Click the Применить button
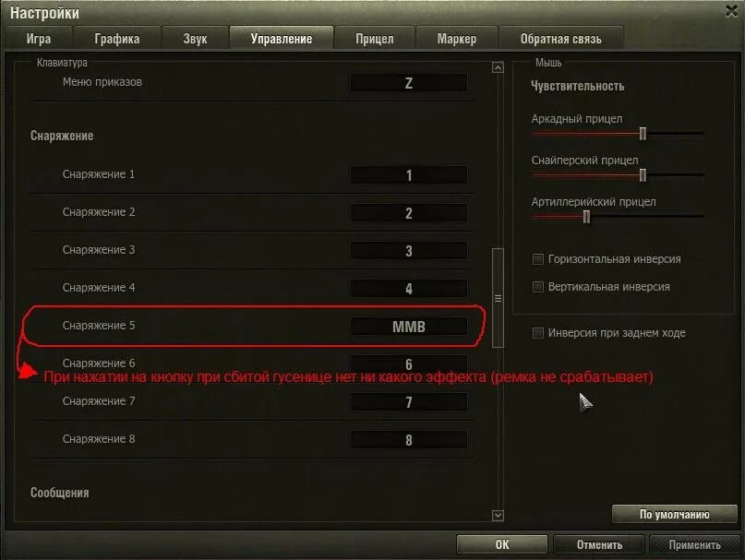Image resolution: width=745 pixels, height=560 pixels. 694,544
